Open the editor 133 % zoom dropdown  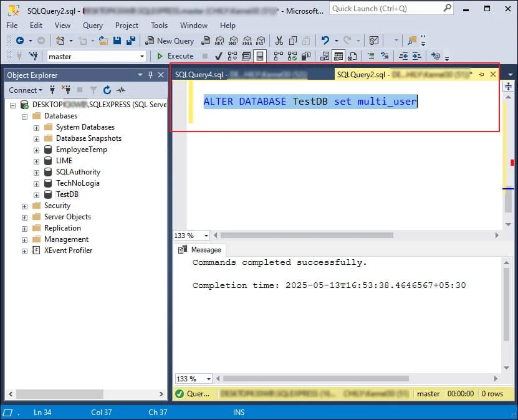point(206,236)
